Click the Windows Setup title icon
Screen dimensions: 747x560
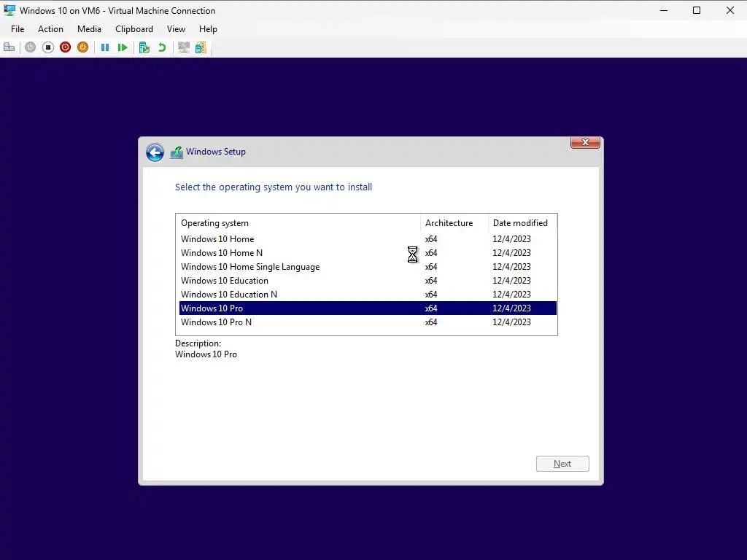pyautogui.click(x=177, y=152)
